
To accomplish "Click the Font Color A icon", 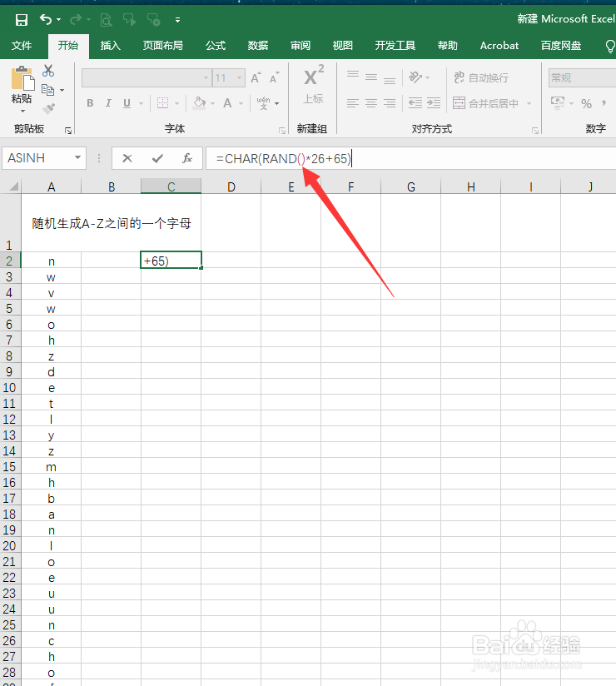I will point(227,103).
